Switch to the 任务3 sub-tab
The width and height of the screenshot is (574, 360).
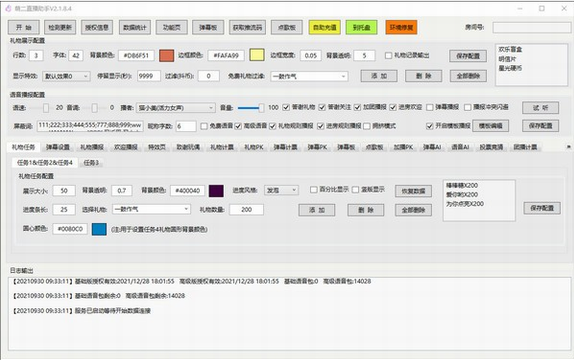point(91,163)
